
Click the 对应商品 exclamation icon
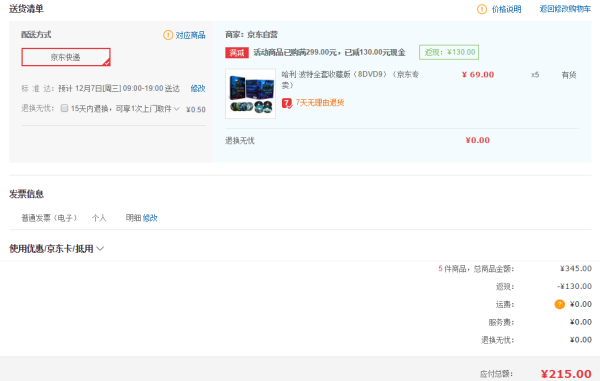click(168, 35)
